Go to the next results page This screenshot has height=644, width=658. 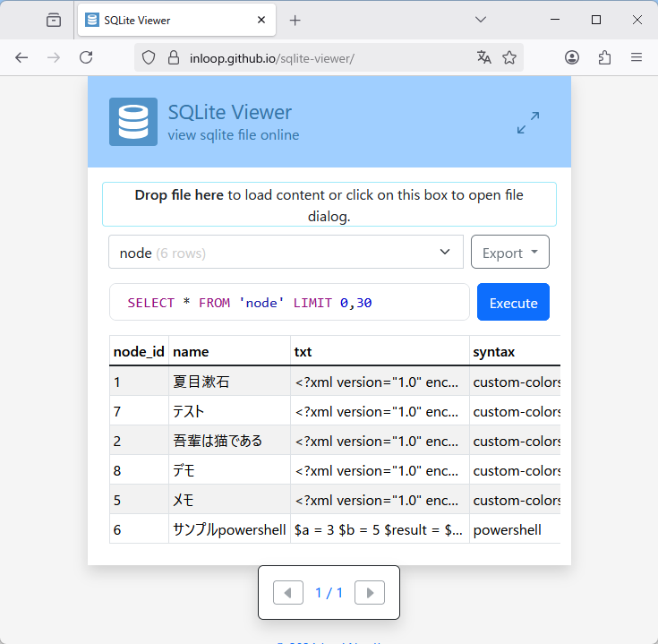pos(369,592)
